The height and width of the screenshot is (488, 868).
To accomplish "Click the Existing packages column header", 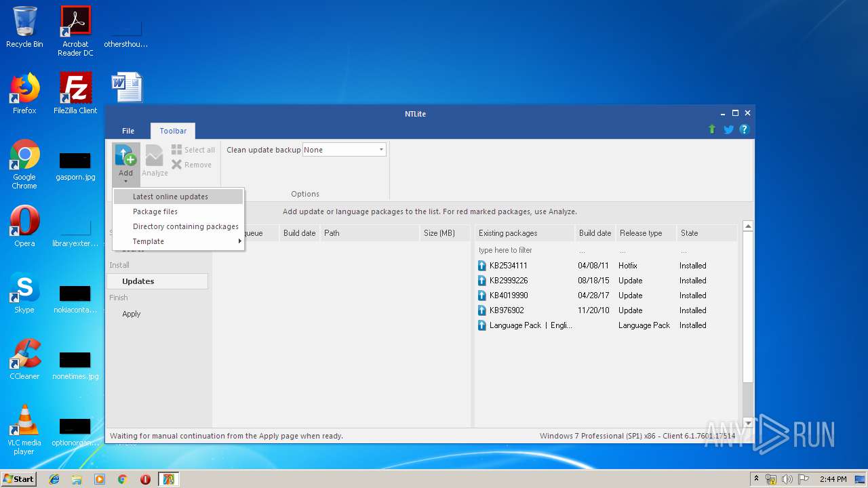I will pos(524,233).
